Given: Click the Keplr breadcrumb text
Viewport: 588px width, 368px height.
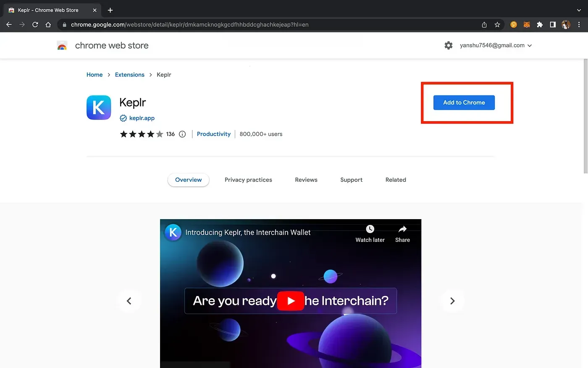Looking at the screenshot, I should coord(164,75).
